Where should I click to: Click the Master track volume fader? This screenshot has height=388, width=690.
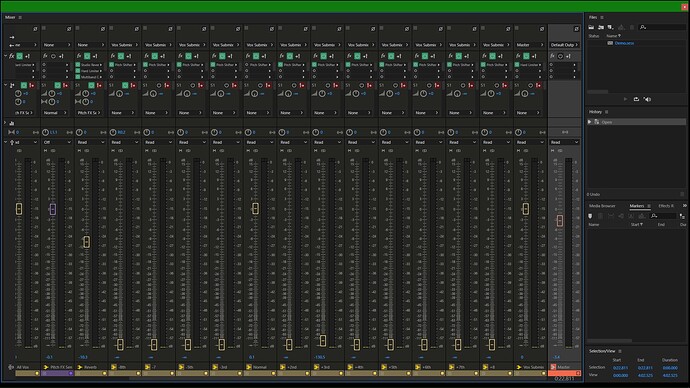point(559,220)
